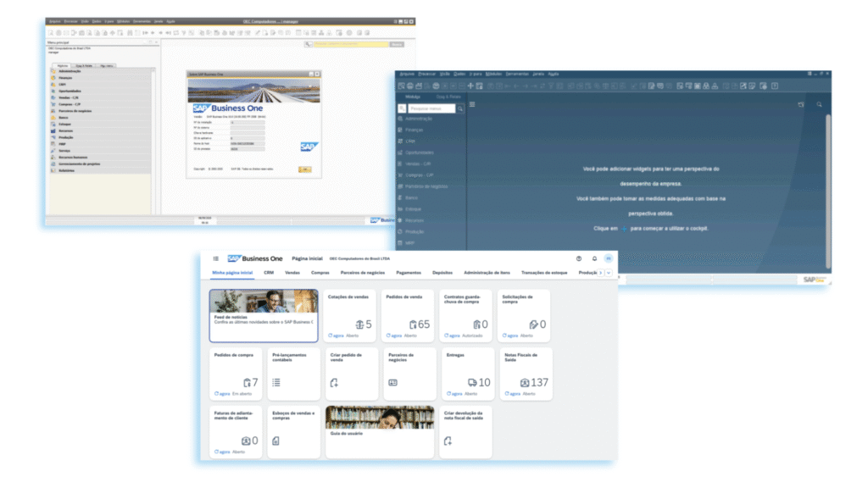This screenshot has width=868, height=488.
Task: Open the hamburger navigation menu in web client
Action: [x=216, y=258]
